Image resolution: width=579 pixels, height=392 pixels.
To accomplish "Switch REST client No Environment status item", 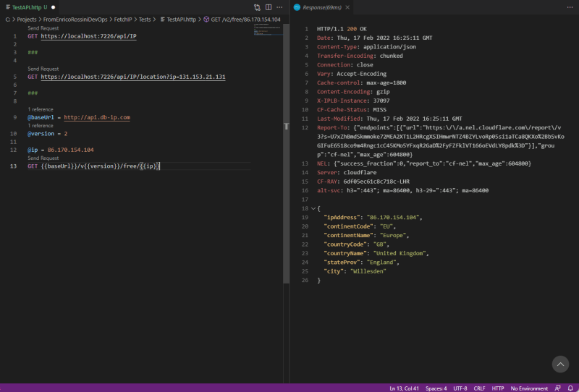I will 529,388.
